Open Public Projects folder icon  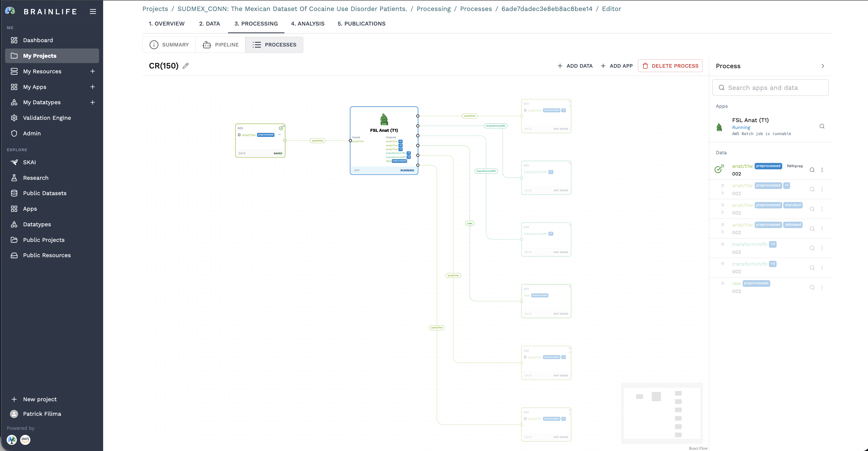tap(14, 240)
